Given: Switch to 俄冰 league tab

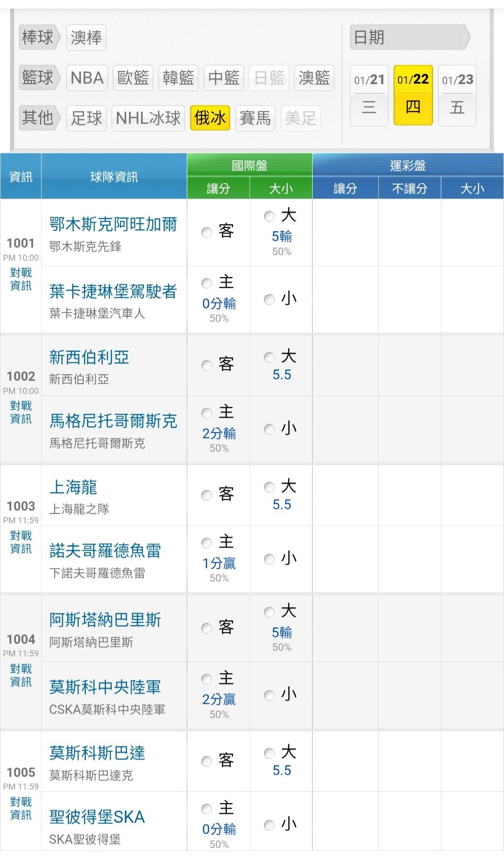Looking at the screenshot, I should [x=210, y=118].
